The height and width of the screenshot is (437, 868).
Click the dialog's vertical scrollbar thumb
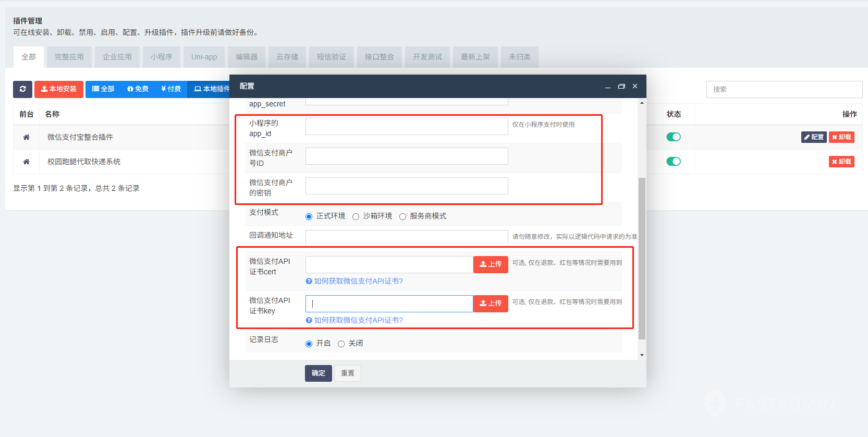pyautogui.click(x=642, y=258)
